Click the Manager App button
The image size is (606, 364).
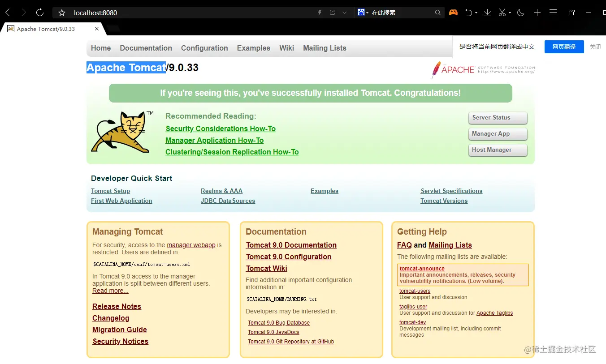click(498, 134)
